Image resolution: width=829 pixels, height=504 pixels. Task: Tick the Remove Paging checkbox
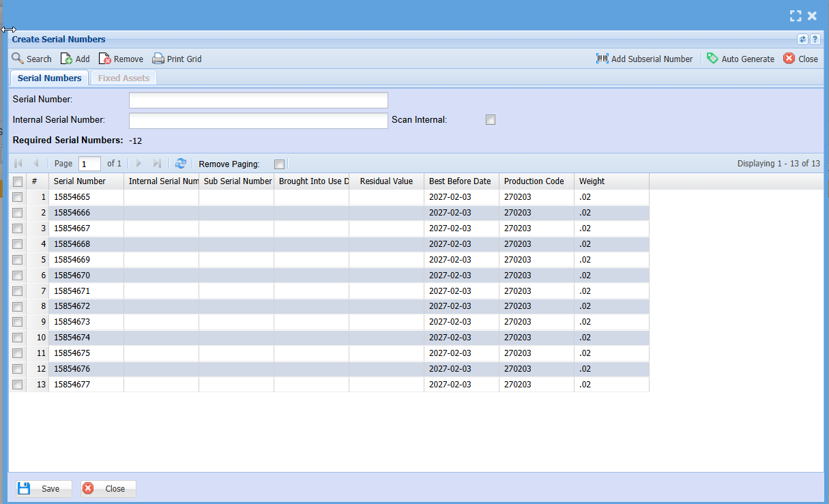click(x=279, y=164)
